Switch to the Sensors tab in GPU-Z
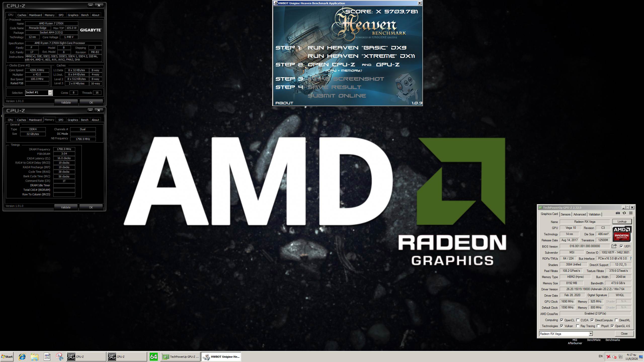This screenshot has height=362, width=644. (566, 214)
